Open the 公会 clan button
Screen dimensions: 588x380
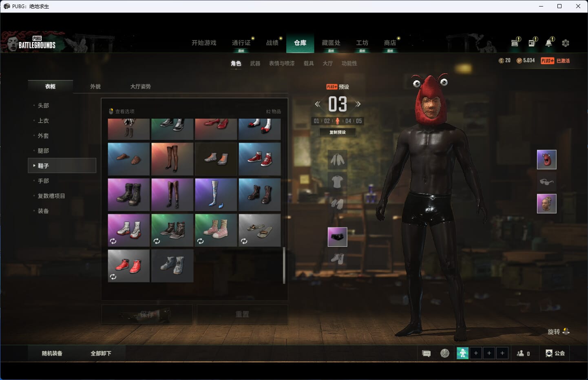[555, 353]
